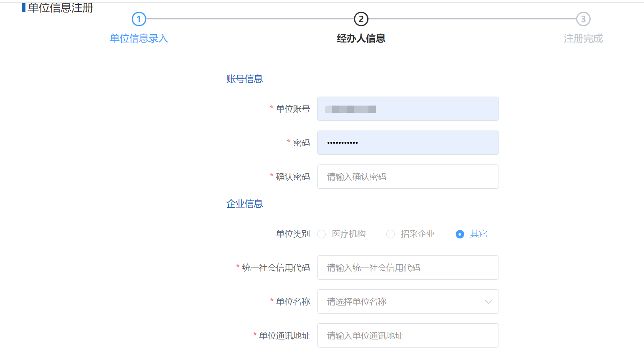This screenshot has height=354, width=644.
Task: Click the 请输入确认密码 field
Action: coord(407,177)
